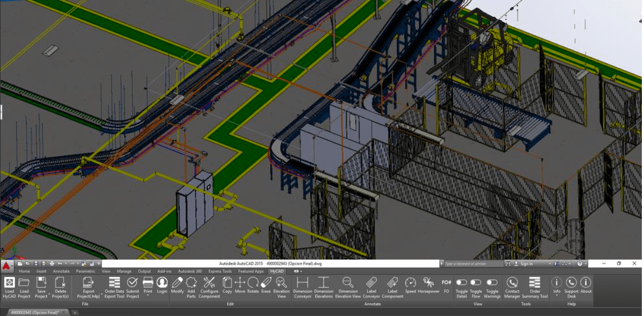The image size is (644, 316).
Task: Open the Configure Component tool
Action: (209, 283)
